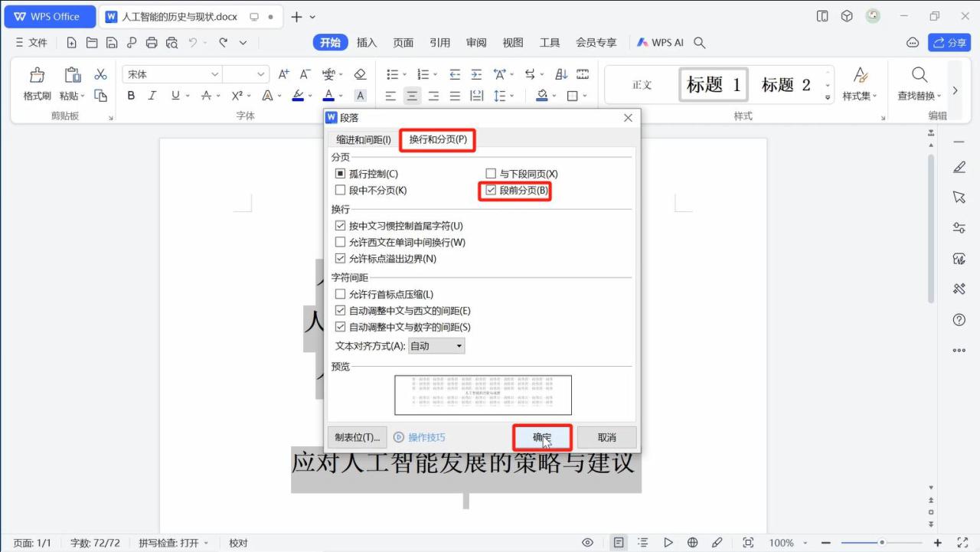This screenshot has width=980, height=552.
Task: Open the font size dropdown
Action: click(x=261, y=74)
